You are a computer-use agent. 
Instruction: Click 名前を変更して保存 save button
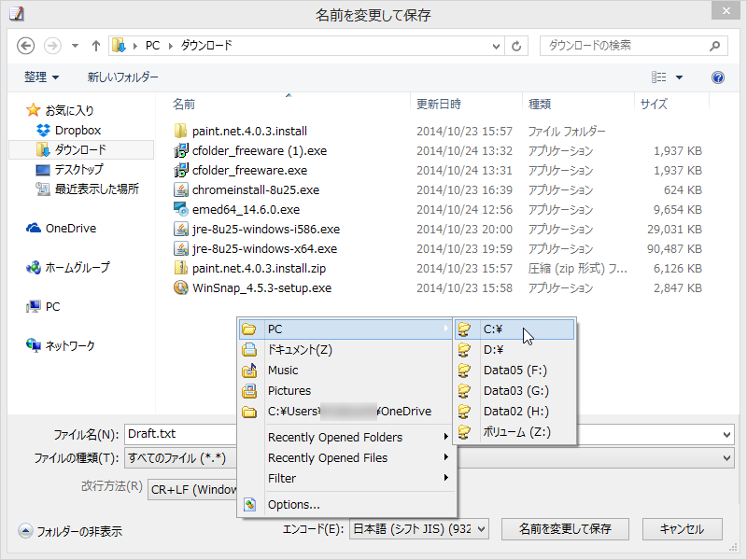click(x=565, y=529)
